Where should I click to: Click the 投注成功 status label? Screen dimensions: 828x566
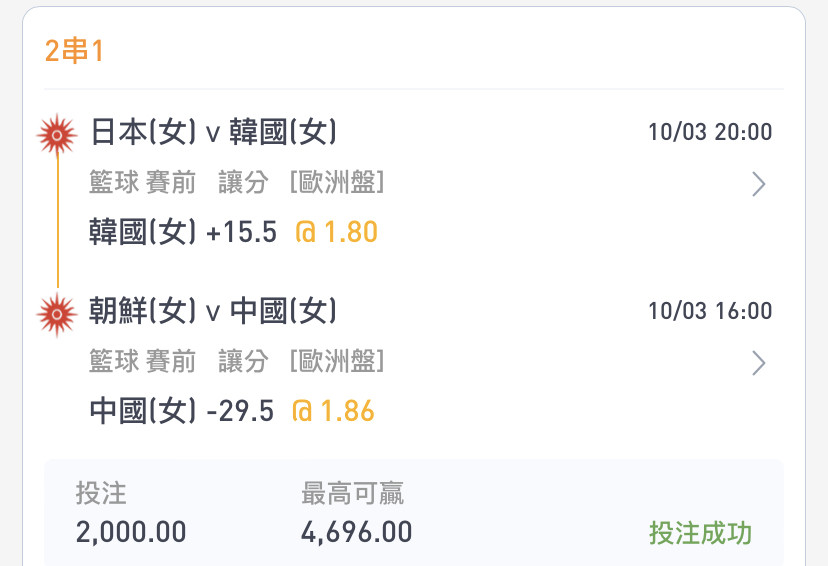coord(700,533)
